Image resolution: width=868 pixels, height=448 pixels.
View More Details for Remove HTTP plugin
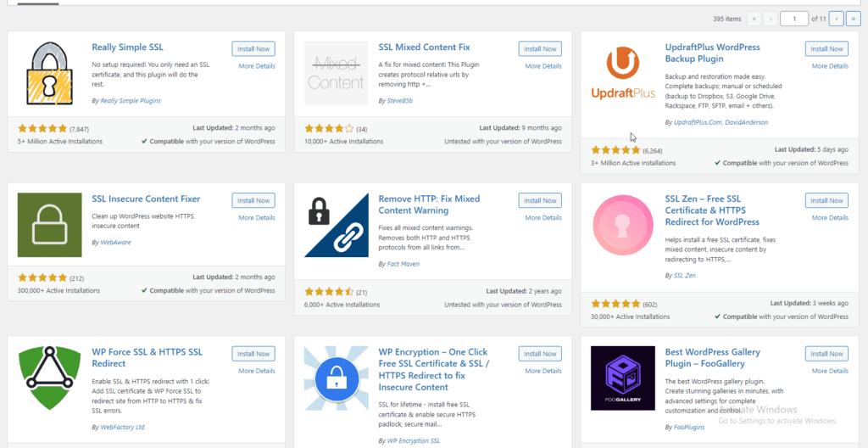click(543, 218)
